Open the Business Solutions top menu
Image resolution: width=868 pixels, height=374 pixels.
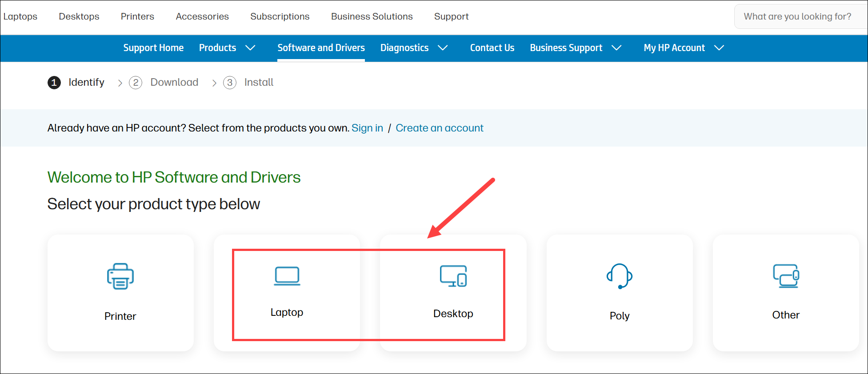[x=372, y=16]
